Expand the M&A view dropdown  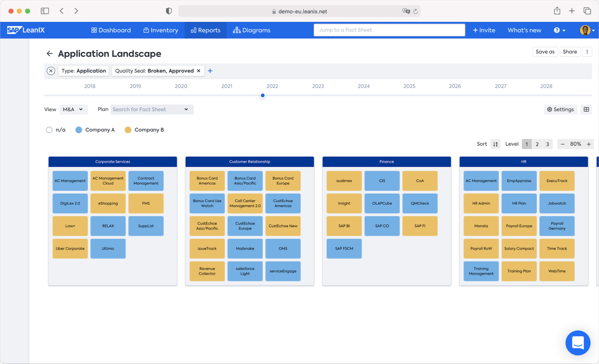tap(73, 110)
